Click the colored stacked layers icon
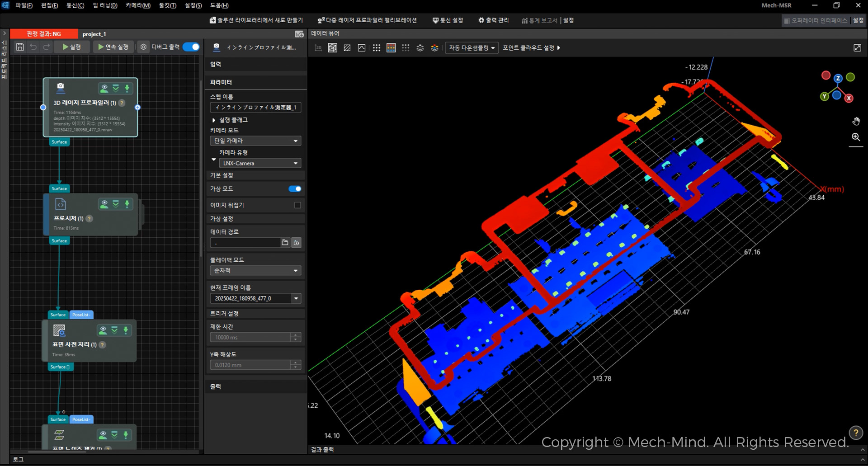Screen dimensions: 868x466 434,48
